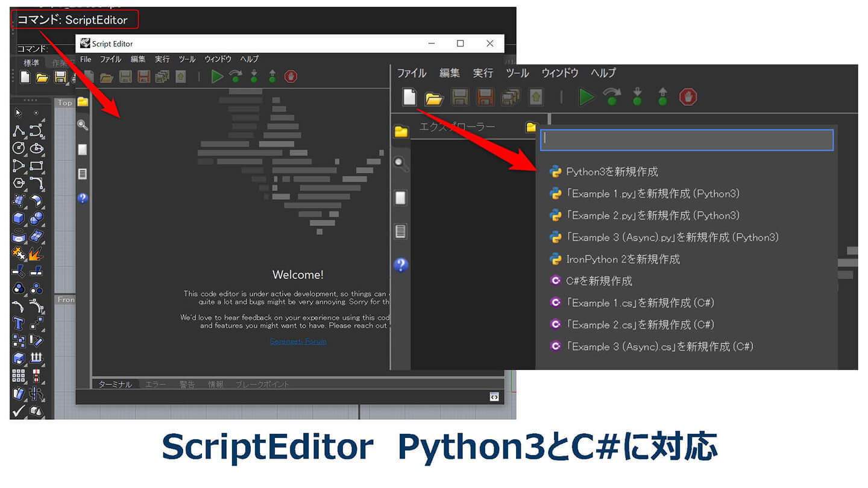Screen dimensions: 868x488
Task: Click Step Out icon in enlarged inset toolbar
Action: tap(662, 97)
